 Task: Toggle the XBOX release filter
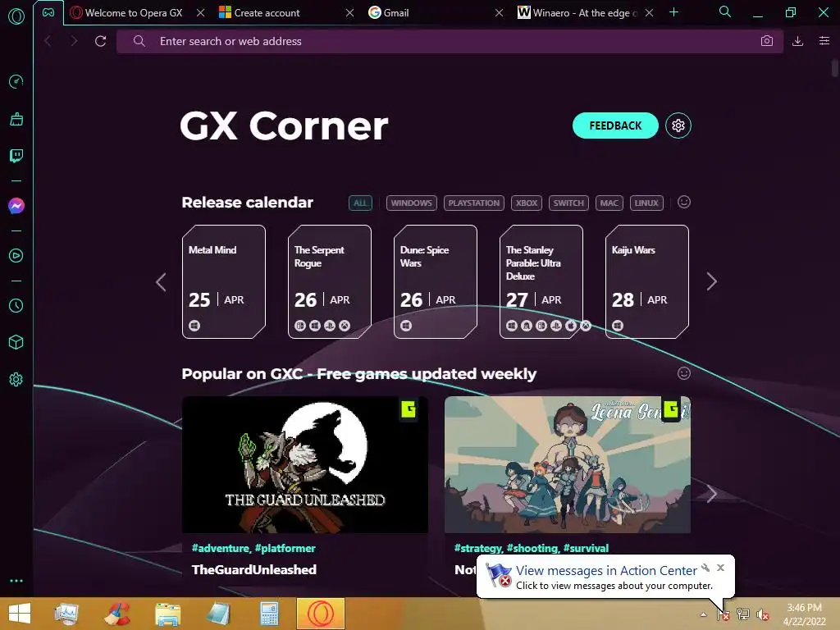click(527, 203)
